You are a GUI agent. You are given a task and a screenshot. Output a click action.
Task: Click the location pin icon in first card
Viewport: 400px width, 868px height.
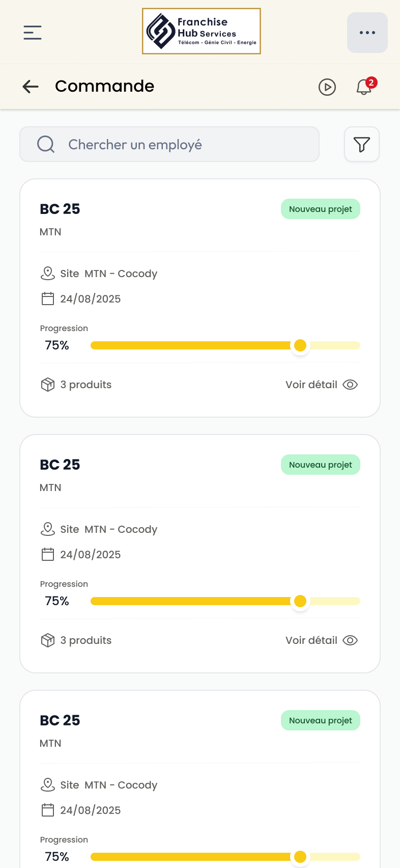click(47, 274)
